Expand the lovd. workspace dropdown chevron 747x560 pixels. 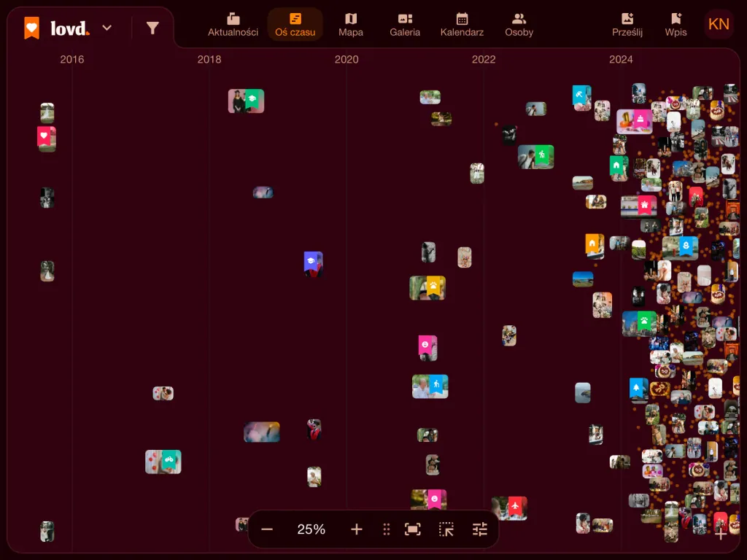[107, 28]
